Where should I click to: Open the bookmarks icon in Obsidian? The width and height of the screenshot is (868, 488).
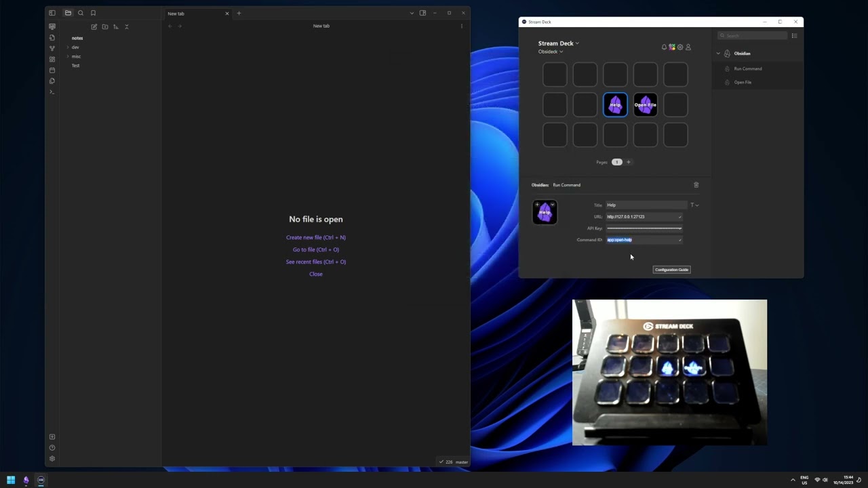pos(94,13)
